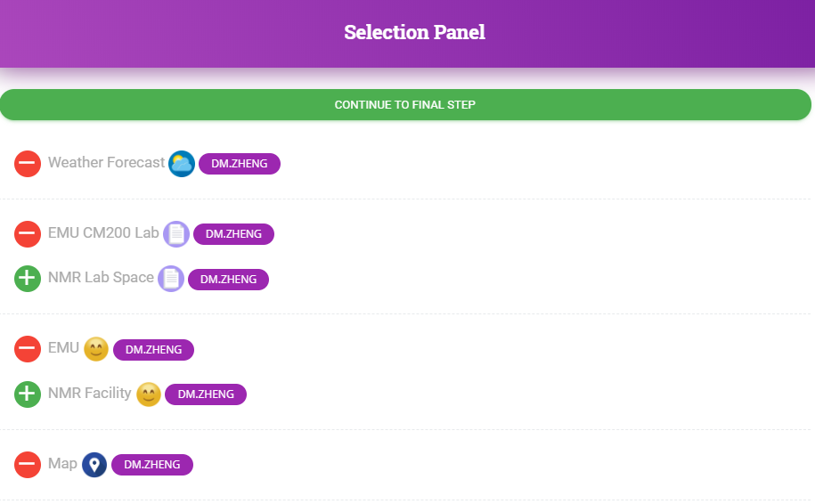
Task: Click DM.ZHENG tag beside EMU smiley
Action: [154, 350]
